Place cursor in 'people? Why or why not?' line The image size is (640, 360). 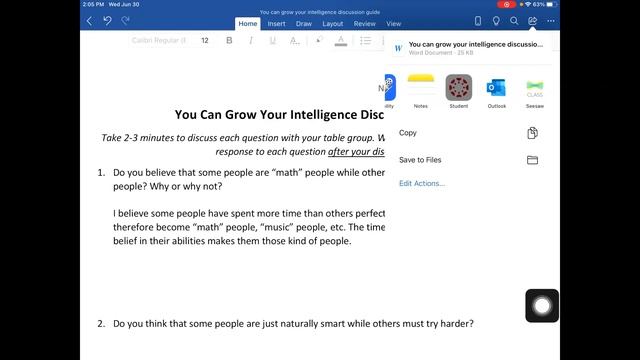coord(167,187)
